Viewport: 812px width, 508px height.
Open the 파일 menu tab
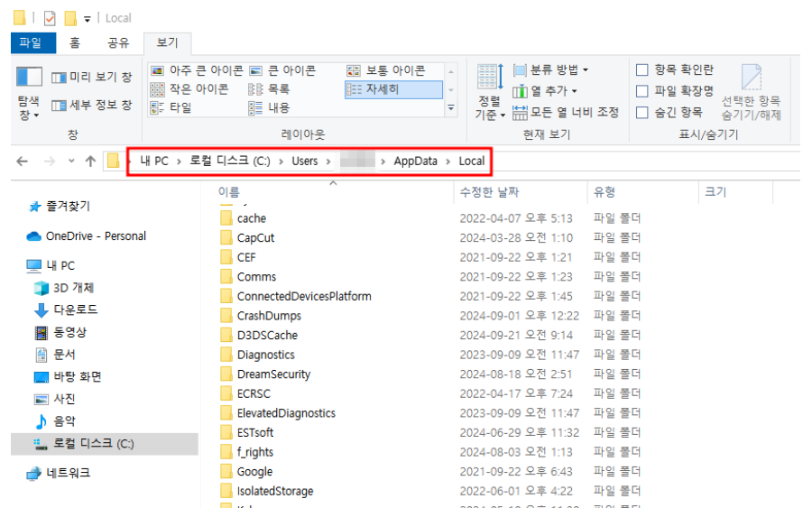tap(31, 42)
